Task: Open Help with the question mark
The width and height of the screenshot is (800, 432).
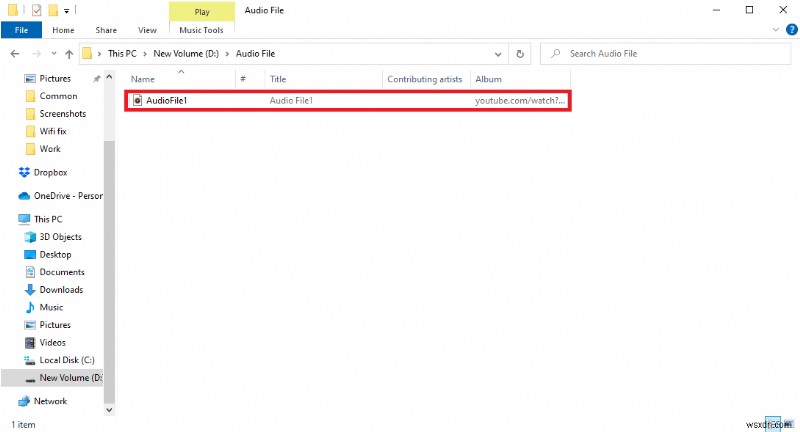Action: (x=791, y=30)
